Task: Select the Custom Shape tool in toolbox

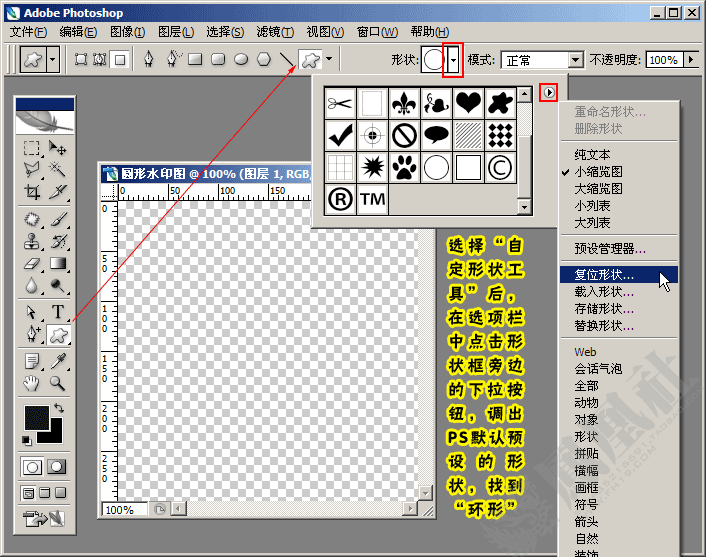Action: (59, 334)
